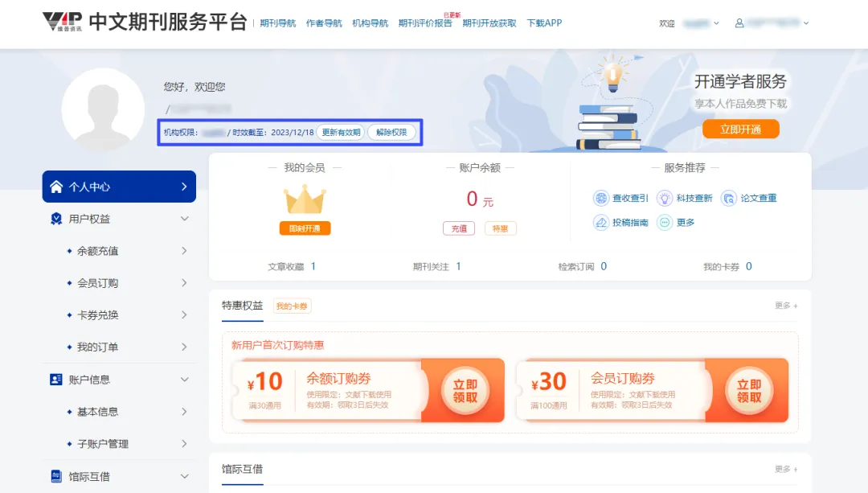Image resolution: width=868 pixels, height=493 pixels.
Task: Select 个人中心 in the sidebar
Action: (x=119, y=187)
